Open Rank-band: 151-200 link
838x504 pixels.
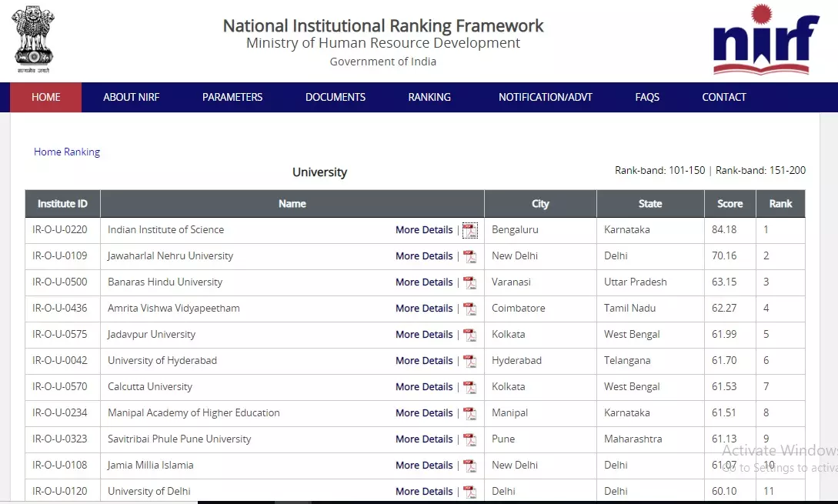click(x=760, y=170)
